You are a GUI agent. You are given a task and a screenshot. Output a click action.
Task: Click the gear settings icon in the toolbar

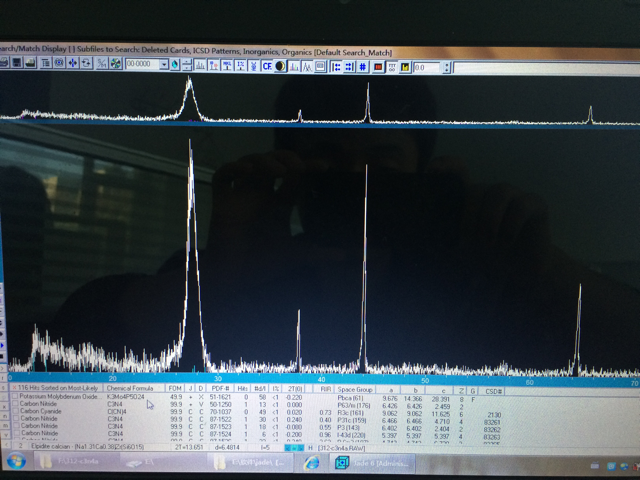point(59,63)
